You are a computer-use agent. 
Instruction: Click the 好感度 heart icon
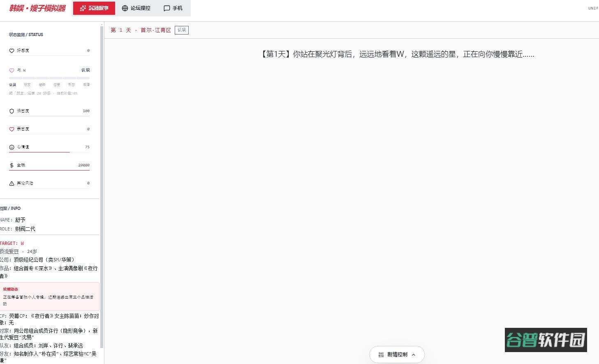point(12,51)
